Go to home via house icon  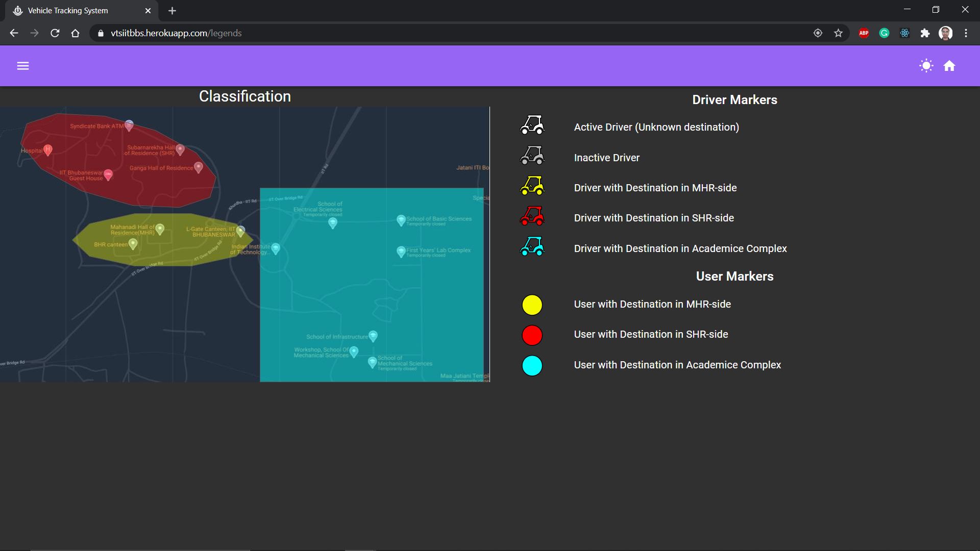point(949,66)
